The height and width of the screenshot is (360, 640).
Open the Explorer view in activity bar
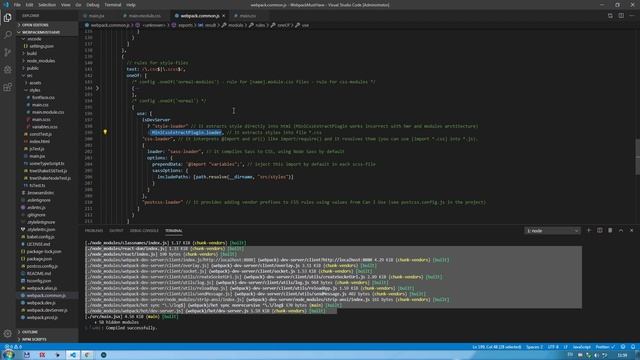click(x=8, y=18)
